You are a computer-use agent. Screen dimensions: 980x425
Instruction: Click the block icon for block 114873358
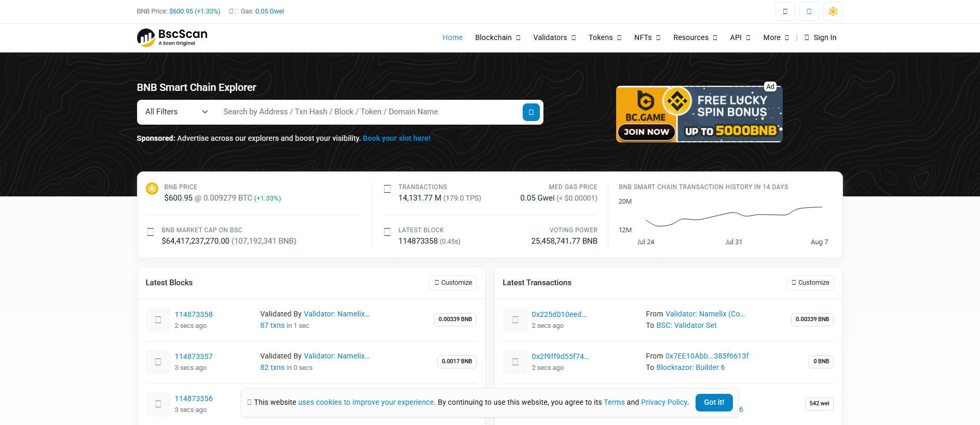pyautogui.click(x=158, y=320)
